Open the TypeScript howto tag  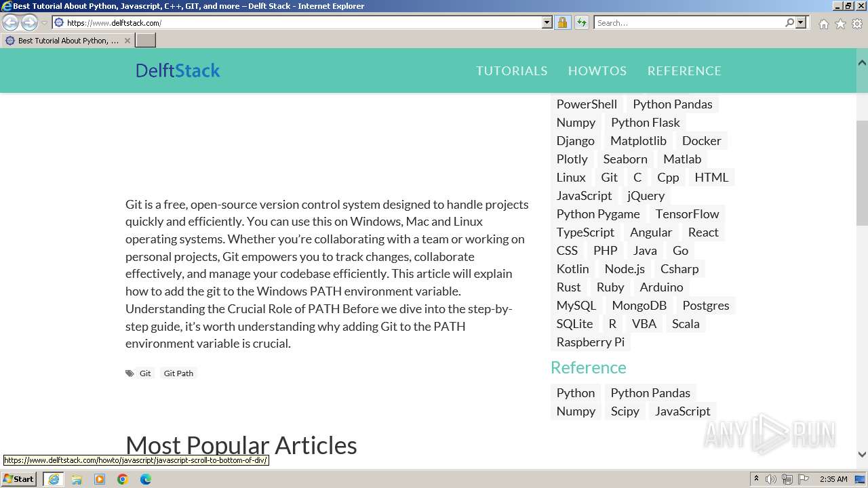tap(585, 232)
